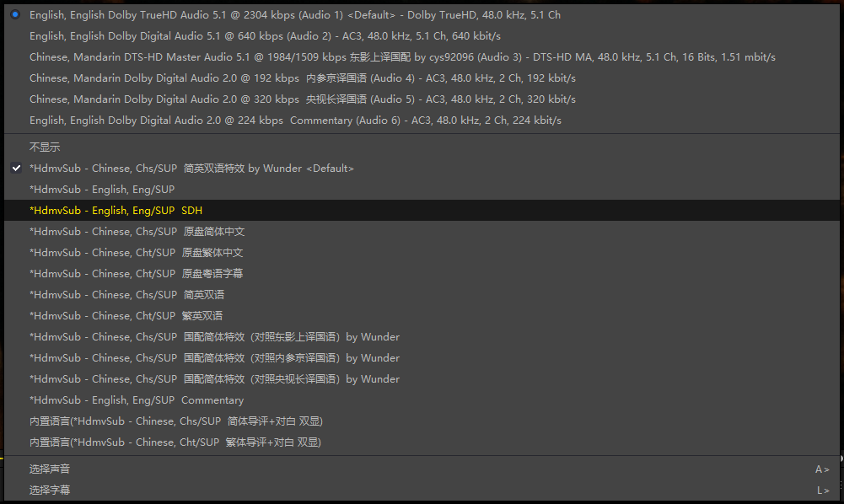The width and height of the screenshot is (844, 504).
Task: Switch to English Commentary Audio 6 track
Action: pyautogui.click(x=295, y=121)
